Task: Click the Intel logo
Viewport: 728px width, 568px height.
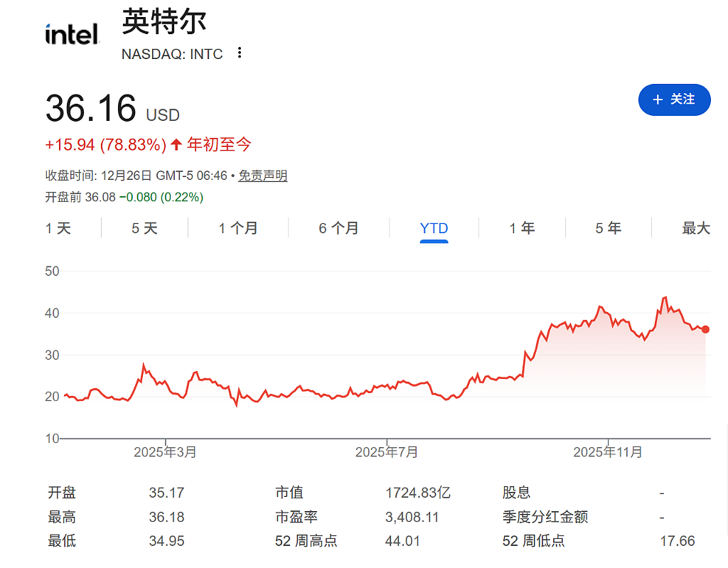Action: tap(72, 34)
